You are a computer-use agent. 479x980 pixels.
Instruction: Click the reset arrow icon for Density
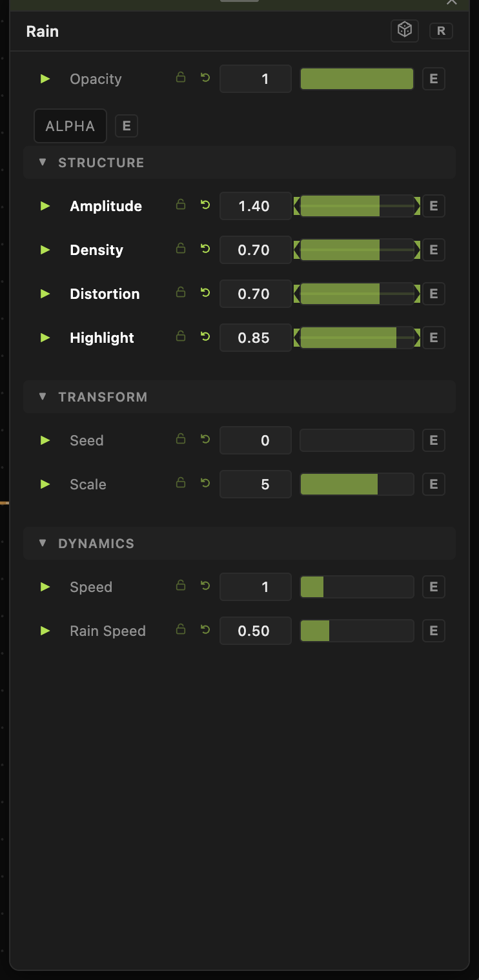pos(205,249)
